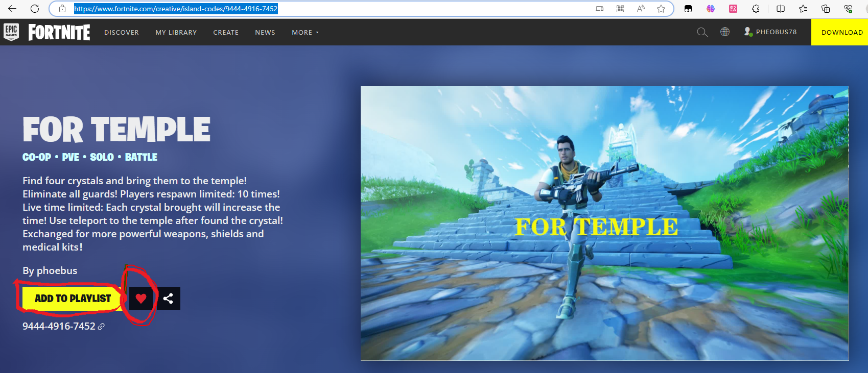Click the BATTLE tag
The width and height of the screenshot is (868, 373).
[x=141, y=157]
